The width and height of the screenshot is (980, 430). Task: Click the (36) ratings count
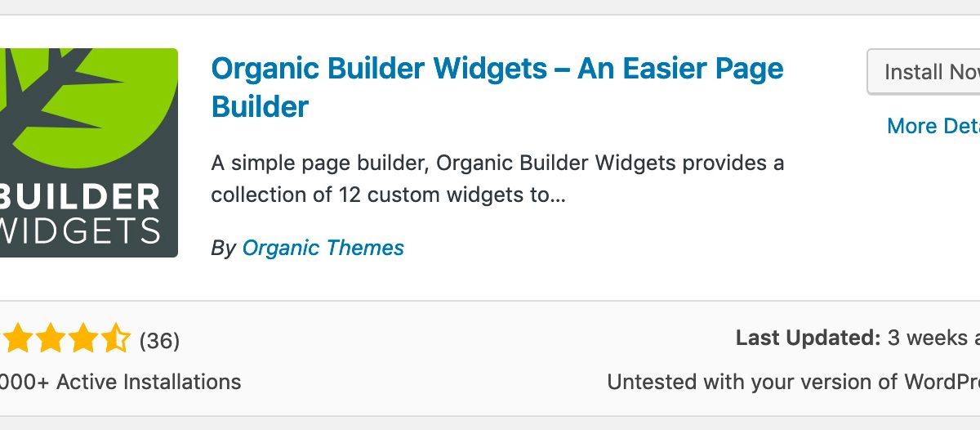tap(160, 340)
